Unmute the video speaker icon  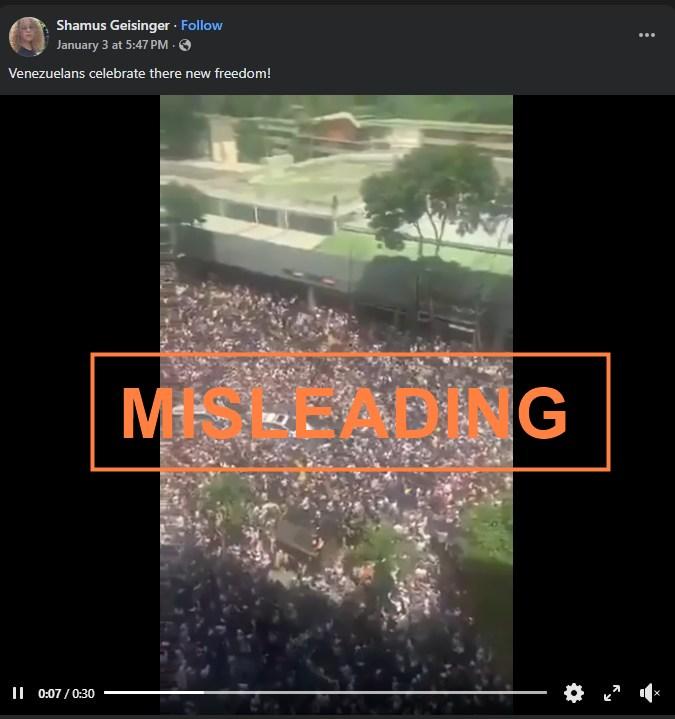pyautogui.click(x=649, y=693)
